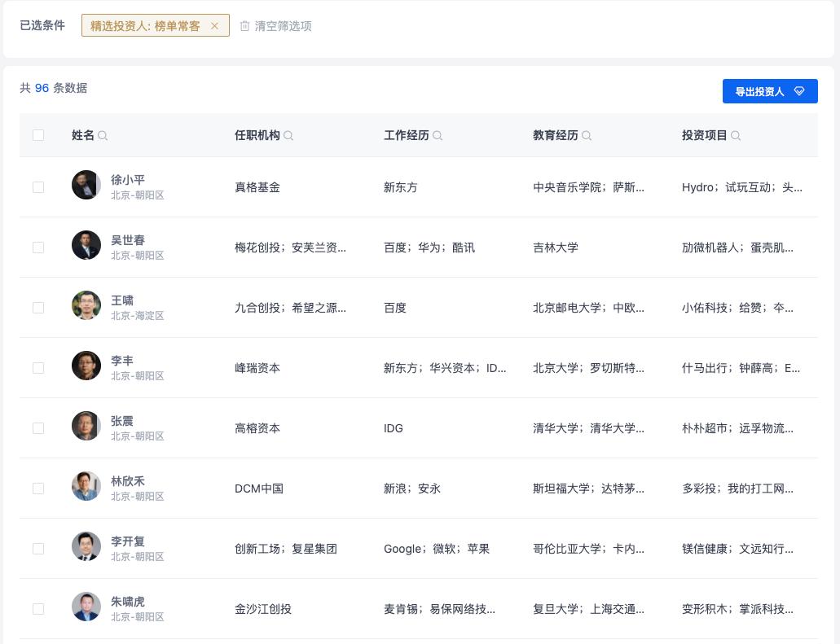Screen dimensions: 840x644
Task: Click the search icon beside 投资项目 column header
Action: coord(736,135)
